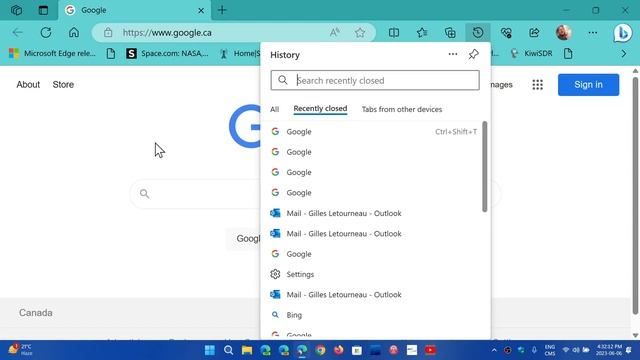640x360 pixels.
Task: Open Microsoft Edge release bookmark
Action: [x=52, y=53]
